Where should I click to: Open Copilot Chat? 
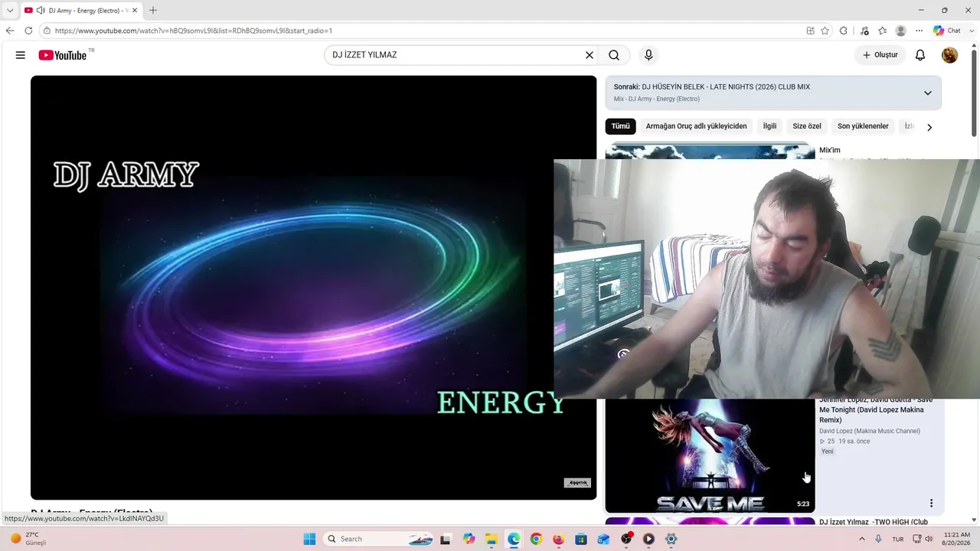click(x=946, y=31)
